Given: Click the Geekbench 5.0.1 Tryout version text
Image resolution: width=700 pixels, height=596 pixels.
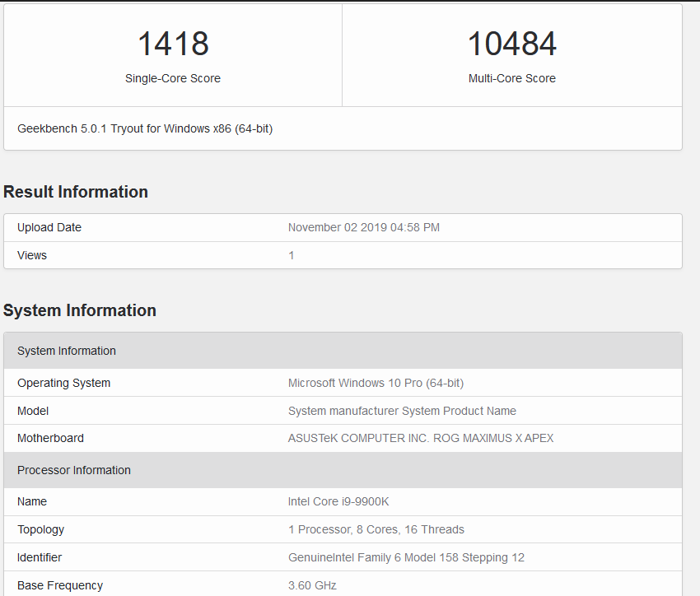Looking at the screenshot, I should [x=145, y=129].
